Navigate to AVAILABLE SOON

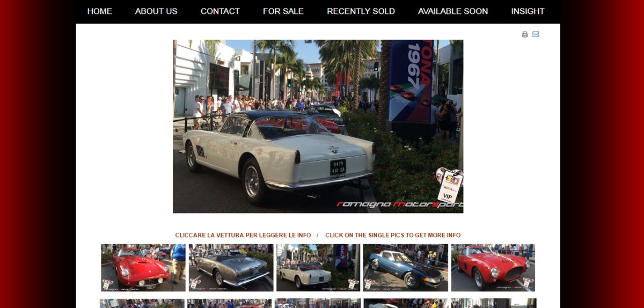pyautogui.click(x=453, y=11)
